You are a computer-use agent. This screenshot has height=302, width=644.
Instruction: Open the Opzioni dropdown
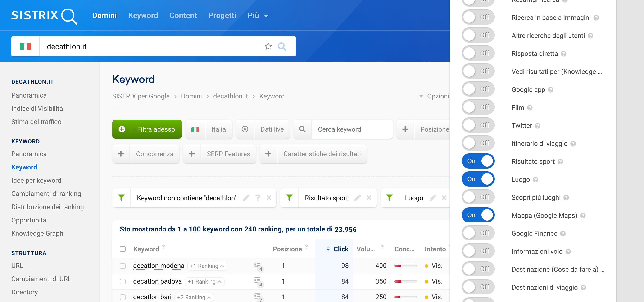[434, 96]
